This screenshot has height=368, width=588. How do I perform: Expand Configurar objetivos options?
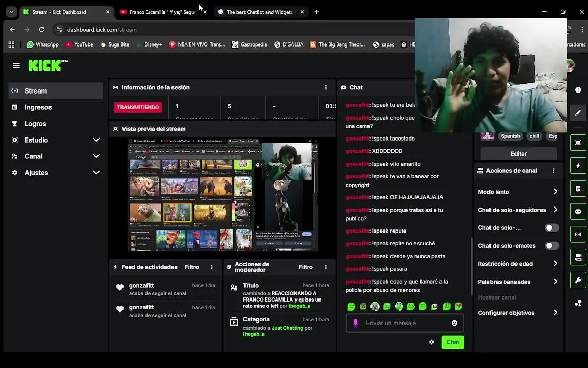(x=518, y=313)
